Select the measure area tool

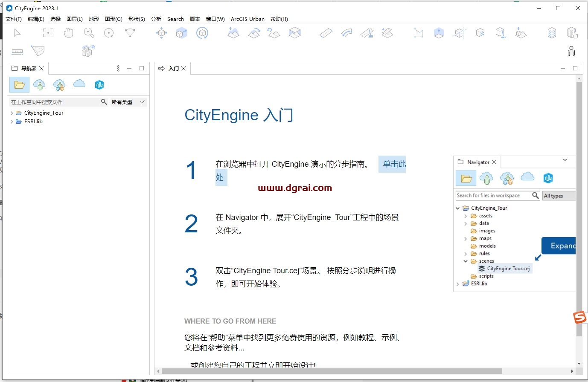coord(38,51)
